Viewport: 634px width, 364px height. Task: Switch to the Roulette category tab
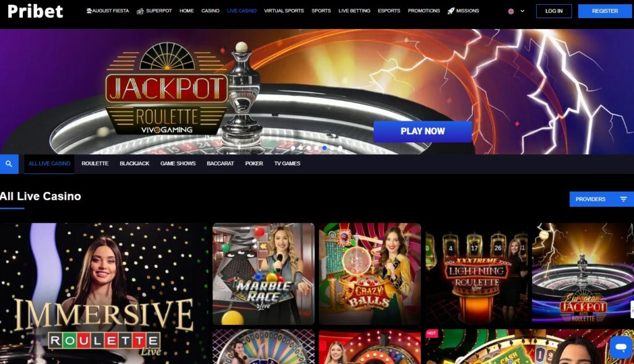(x=95, y=163)
